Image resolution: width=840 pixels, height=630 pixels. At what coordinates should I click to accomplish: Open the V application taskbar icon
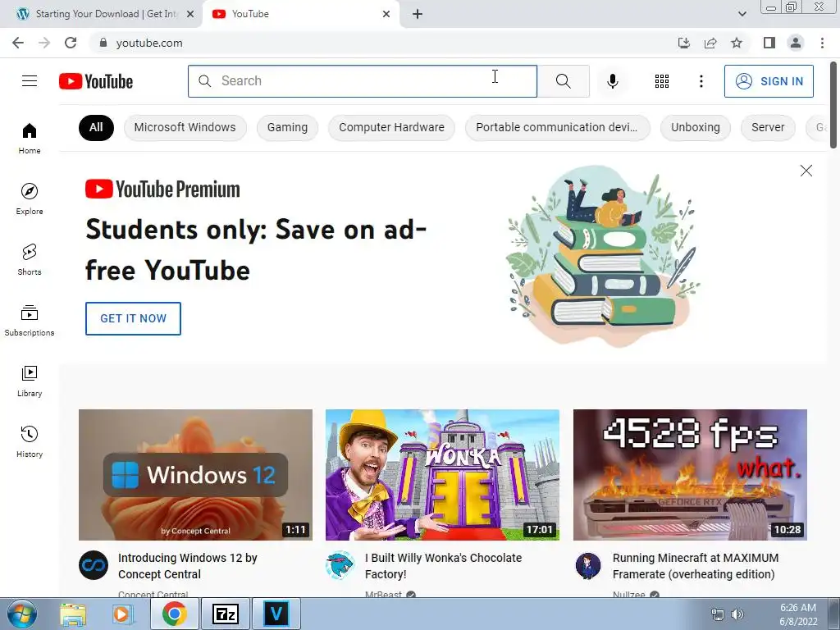click(276, 614)
